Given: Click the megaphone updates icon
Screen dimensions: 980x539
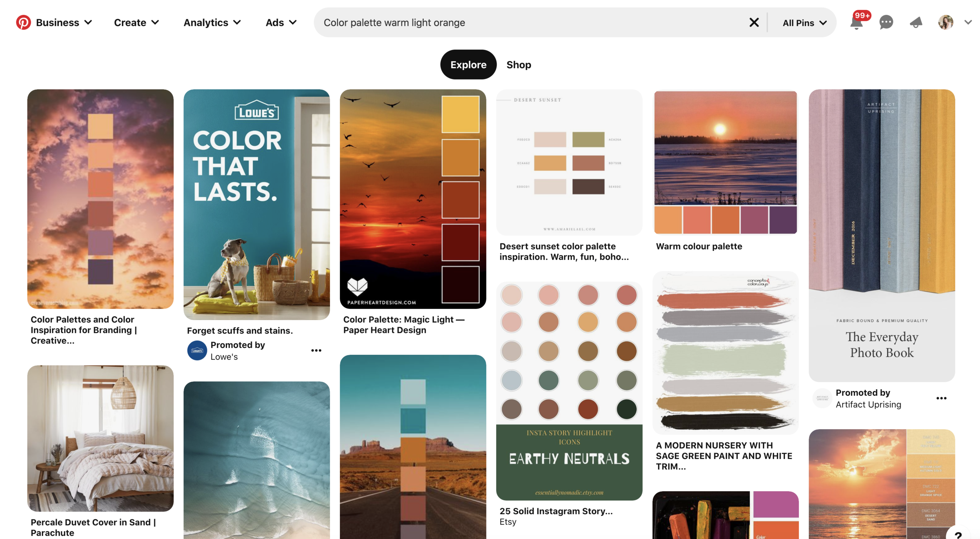Looking at the screenshot, I should click(x=916, y=22).
